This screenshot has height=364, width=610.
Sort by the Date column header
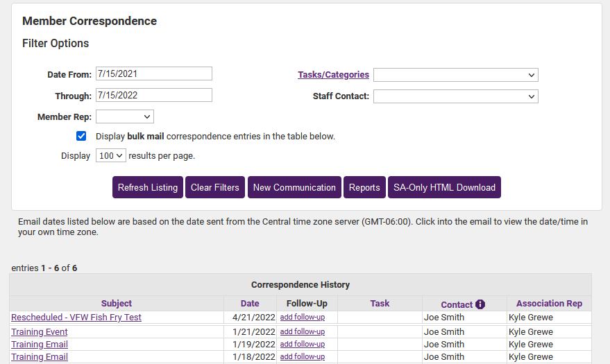click(x=250, y=303)
